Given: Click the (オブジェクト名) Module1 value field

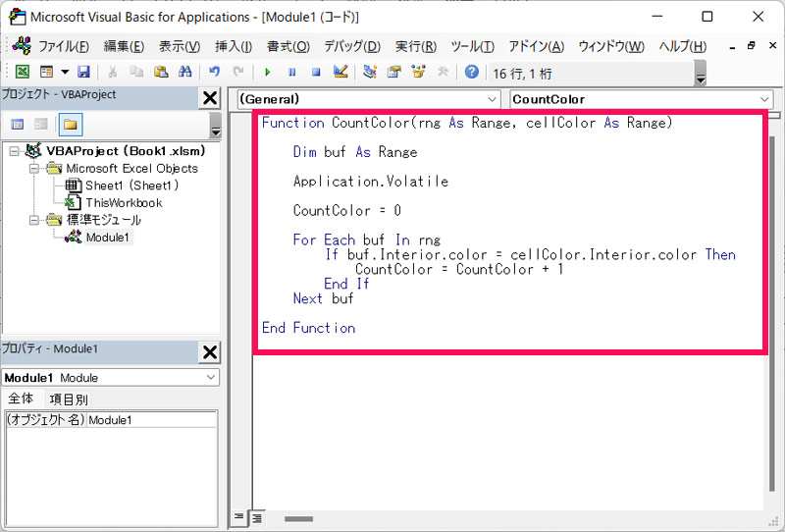Looking at the screenshot, I should coord(151,420).
